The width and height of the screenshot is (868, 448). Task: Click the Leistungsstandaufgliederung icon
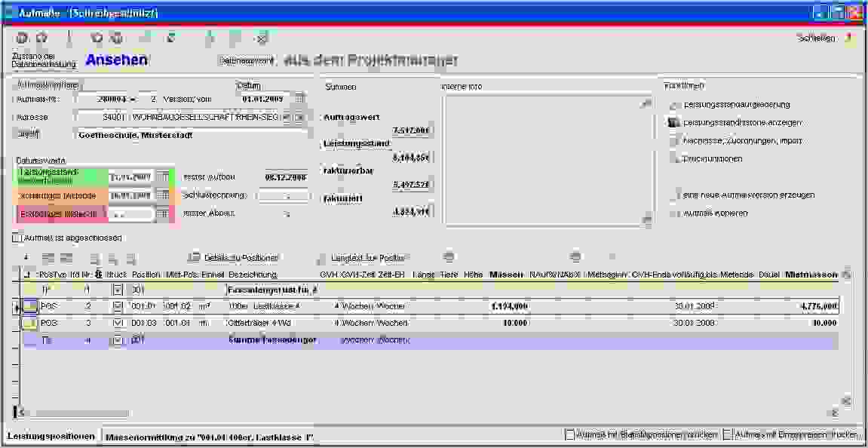[673, 105]
